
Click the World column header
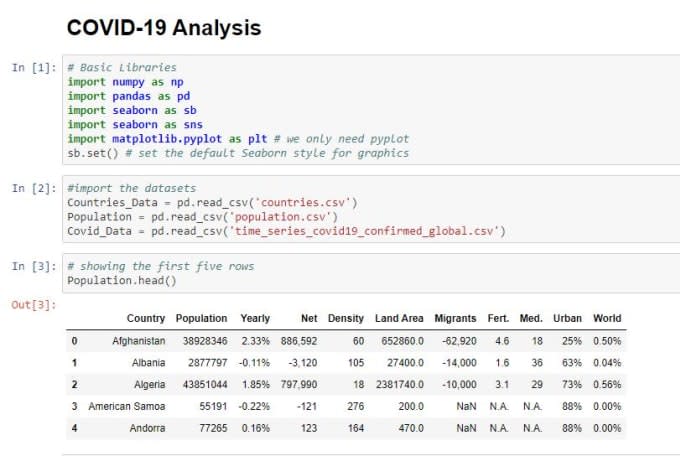607,318
